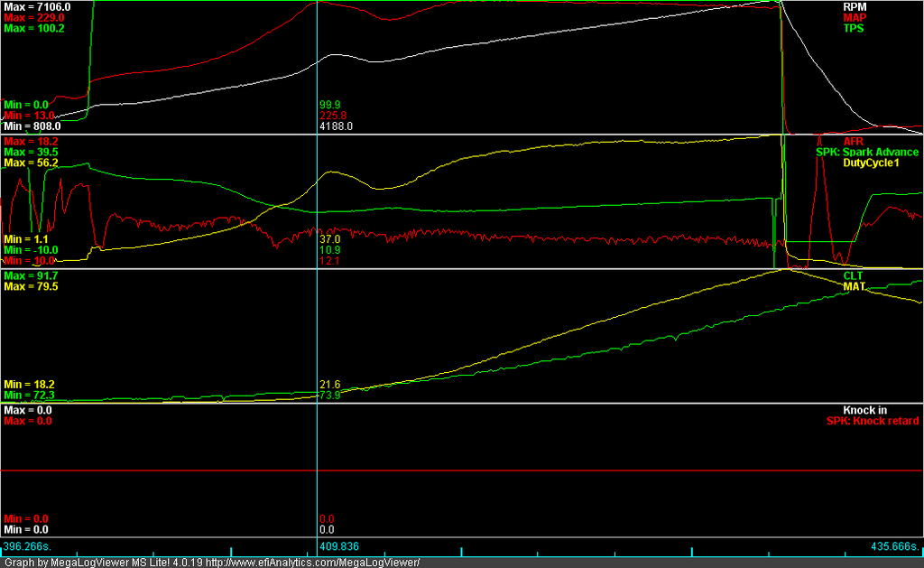Click the Min = 72.3 CLT value
This screenshot has width=924, height=568.
tap(29, 396)
